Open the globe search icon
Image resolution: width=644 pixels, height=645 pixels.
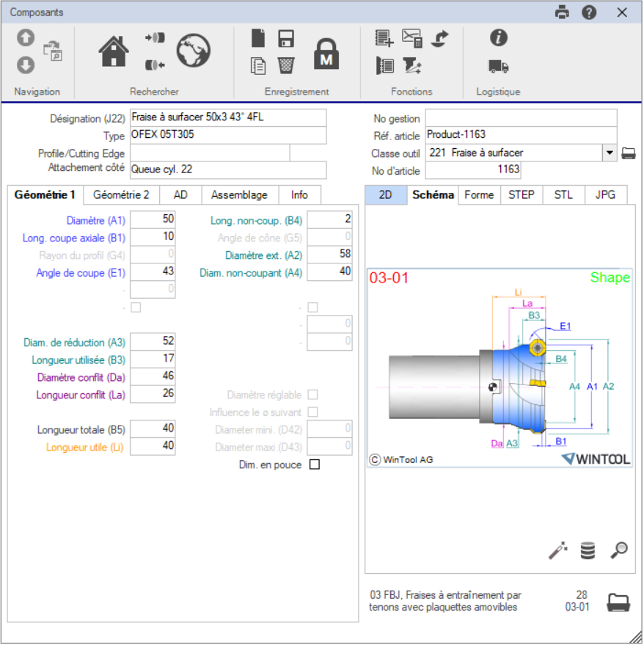[x=193, y=51]
